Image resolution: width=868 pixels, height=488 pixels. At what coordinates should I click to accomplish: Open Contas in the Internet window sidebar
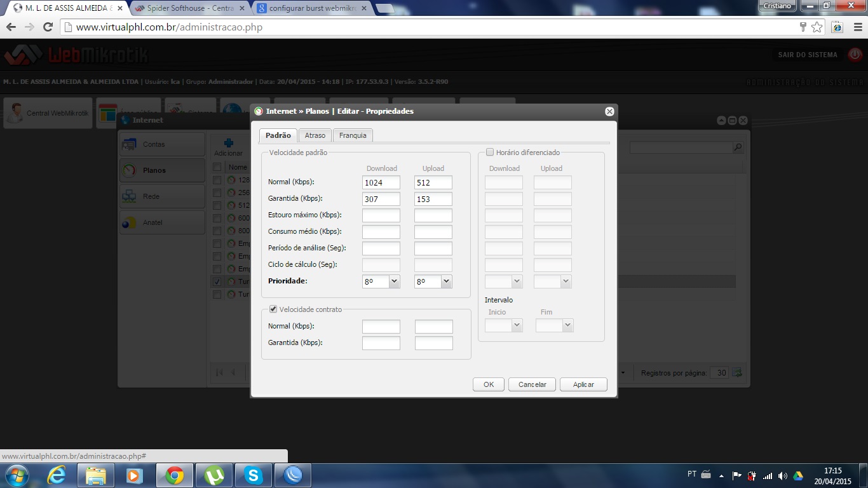(162, 144)
